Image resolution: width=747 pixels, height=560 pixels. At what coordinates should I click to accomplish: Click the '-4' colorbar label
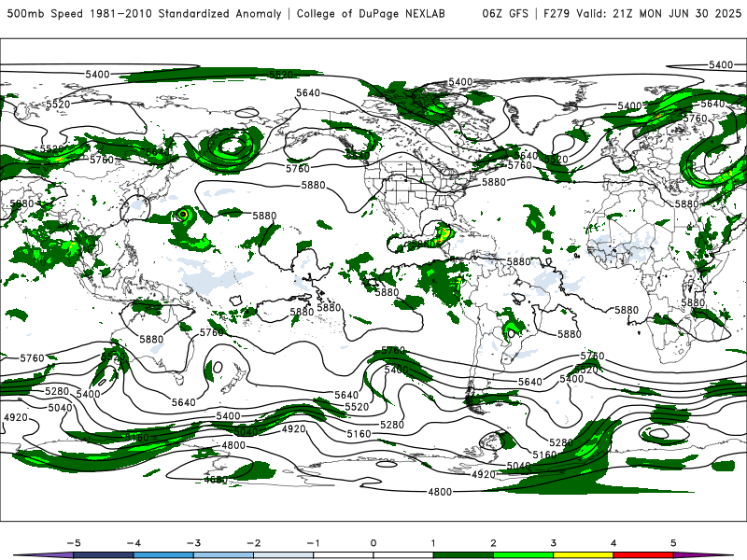tap(134, 543)
